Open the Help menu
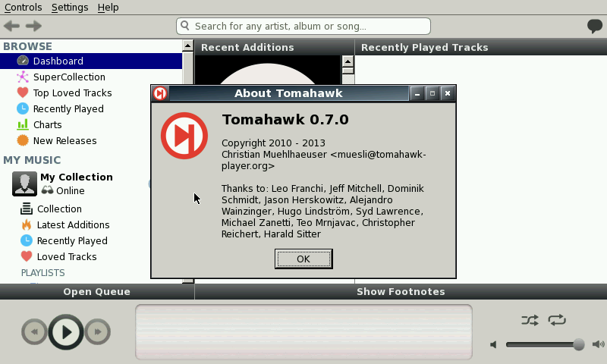This screenshot has height=364, width=607. 108,8
